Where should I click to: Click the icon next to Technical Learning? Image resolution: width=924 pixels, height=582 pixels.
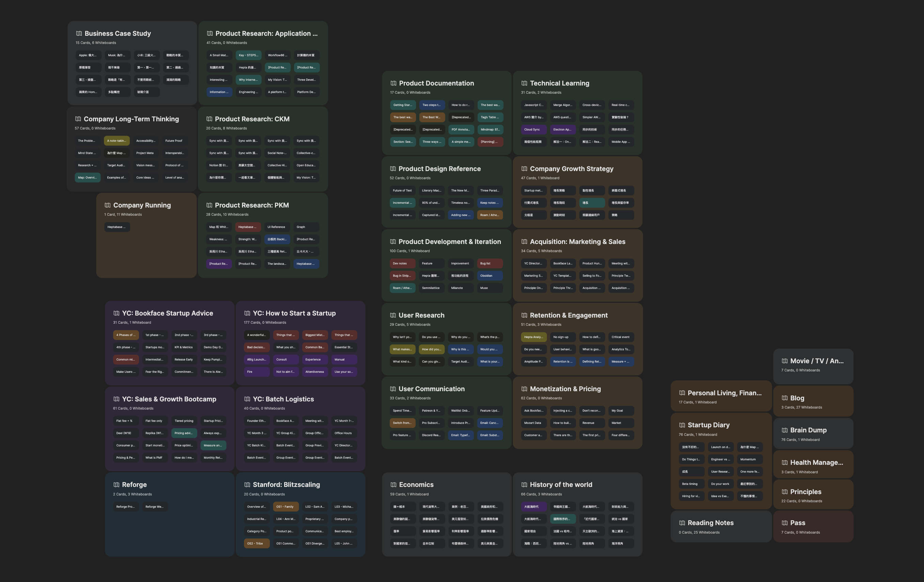point(524,83)
